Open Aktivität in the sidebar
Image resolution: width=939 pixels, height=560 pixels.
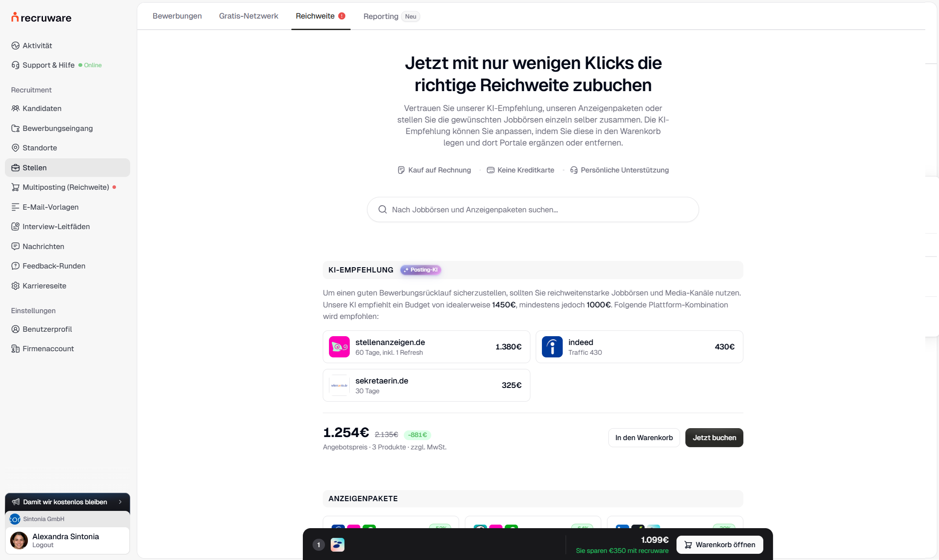tap(37, 46)
